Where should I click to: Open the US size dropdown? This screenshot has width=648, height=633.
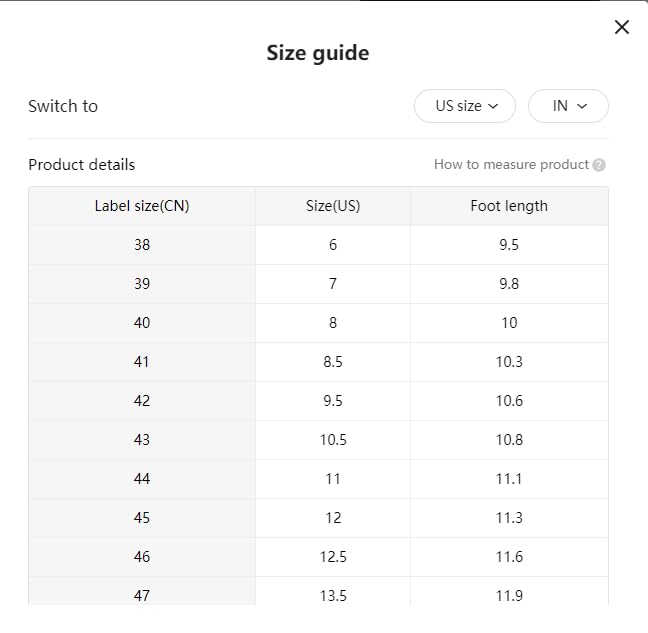coord(465,106)
